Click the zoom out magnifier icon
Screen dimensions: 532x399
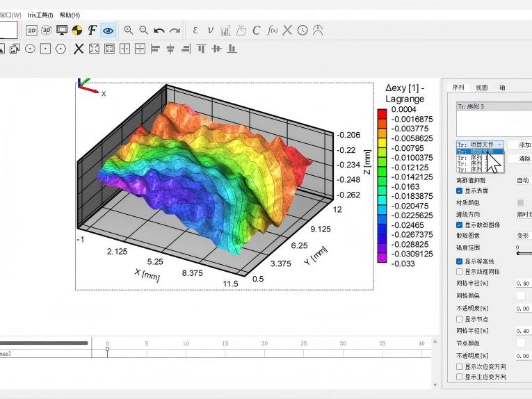144,31
